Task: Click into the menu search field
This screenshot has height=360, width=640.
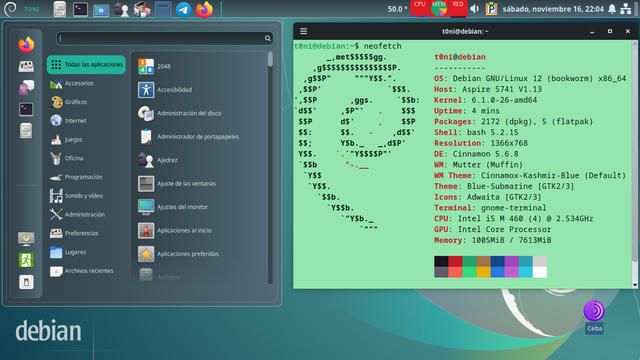Action: point(164,38)
